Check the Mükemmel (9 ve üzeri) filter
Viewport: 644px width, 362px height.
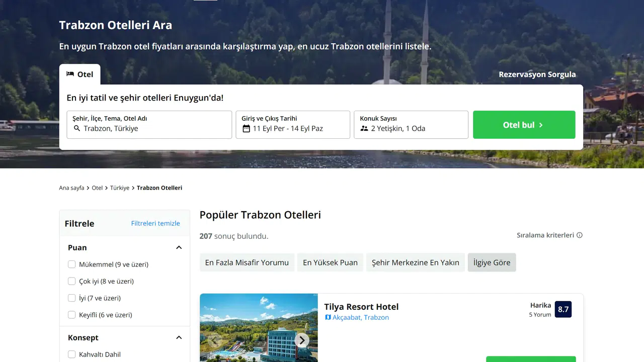[72, 264]
